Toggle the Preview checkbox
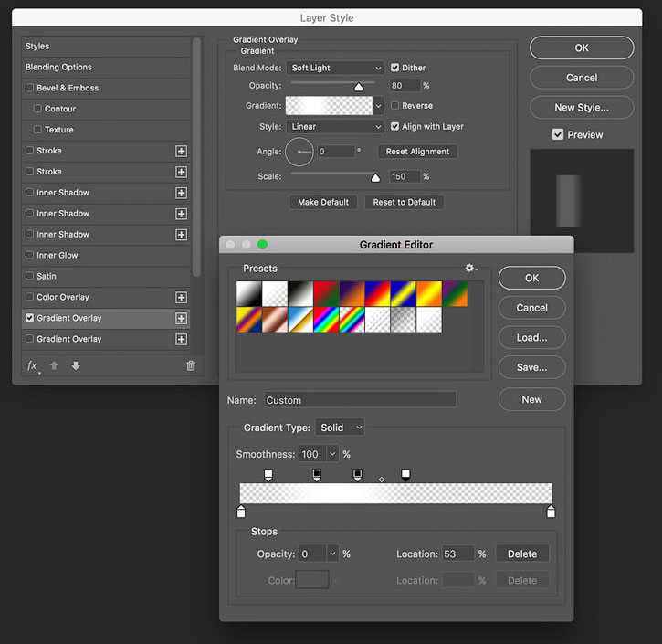Screen dimensions: 662x644 [x=558, y=134]
